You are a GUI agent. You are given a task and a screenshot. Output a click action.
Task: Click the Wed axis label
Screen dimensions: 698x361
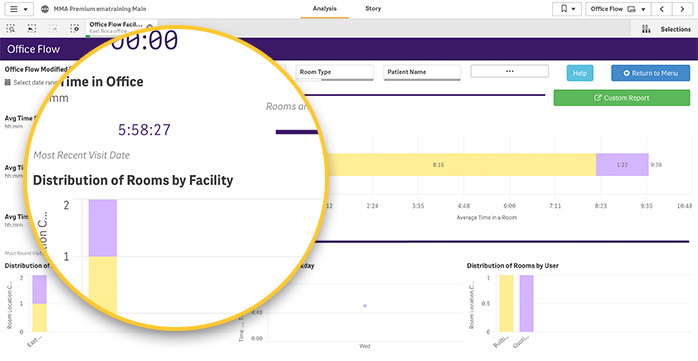pos(364,346)
